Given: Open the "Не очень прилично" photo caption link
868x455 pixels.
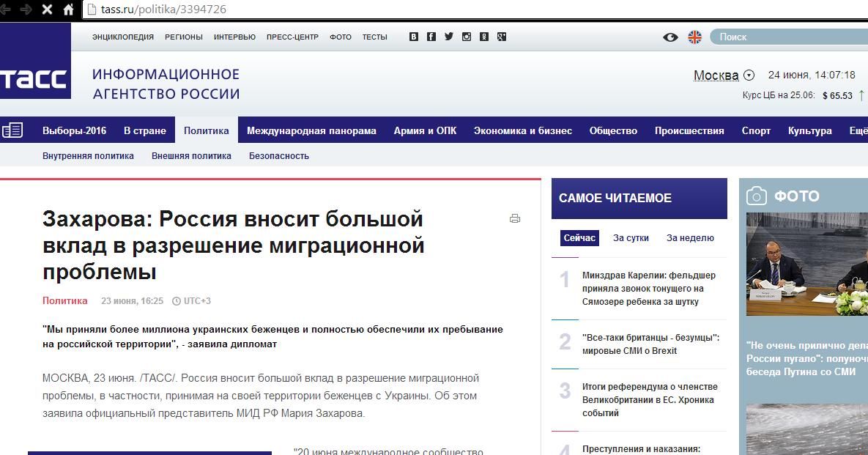Looking at the screenshot, I should point(807,358).
